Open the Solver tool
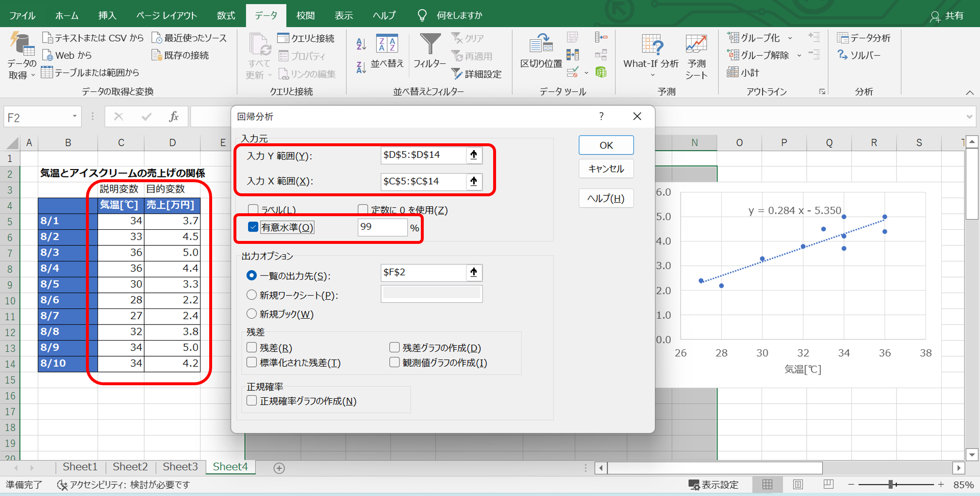This screenshot has width=980, height=496. coord(859,55)
